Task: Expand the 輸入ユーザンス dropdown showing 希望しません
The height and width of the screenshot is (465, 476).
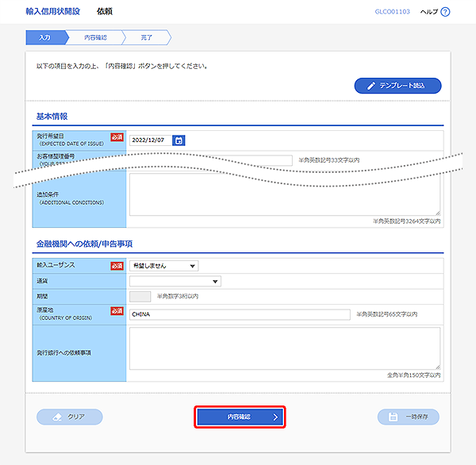Action: tap(163, 266)
